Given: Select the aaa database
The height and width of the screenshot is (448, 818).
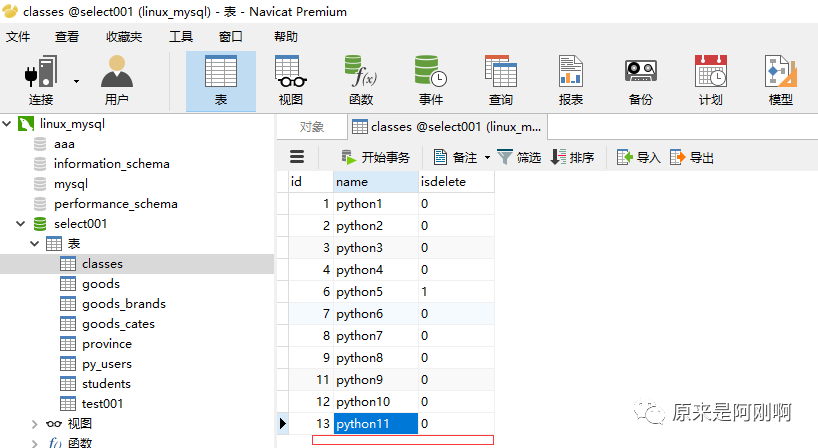Looking at the screenshot, I should (64, 143).
